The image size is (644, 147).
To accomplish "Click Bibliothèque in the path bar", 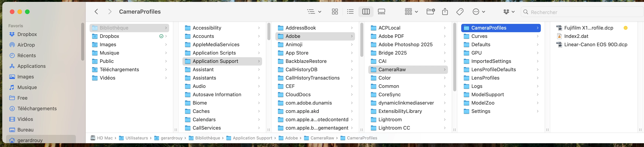I will click(x=204, y=138).
